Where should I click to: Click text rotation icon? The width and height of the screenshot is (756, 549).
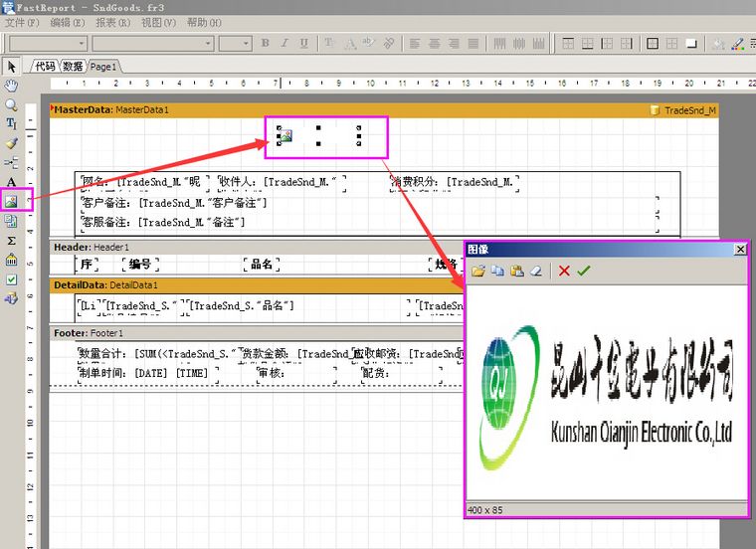tap(388, 44)
